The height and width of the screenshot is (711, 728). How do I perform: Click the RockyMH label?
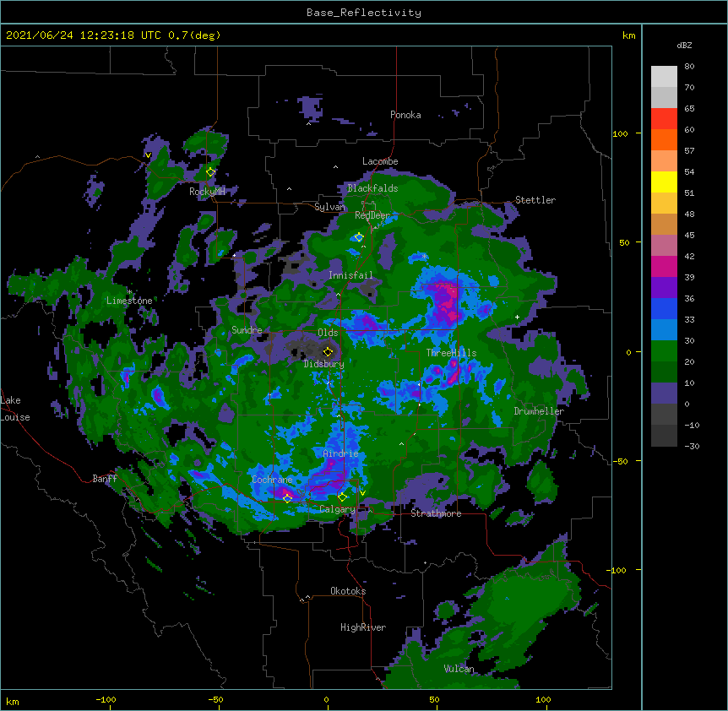coord(207,192)
